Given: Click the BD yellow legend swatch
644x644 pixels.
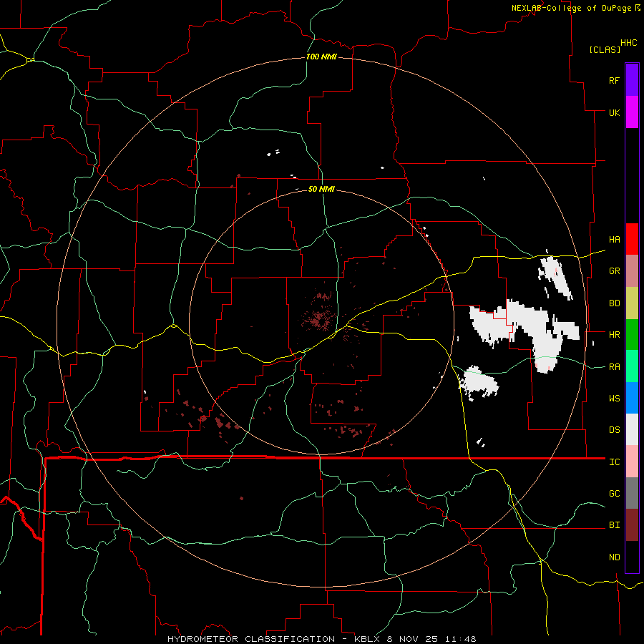Looking at the screenshot, I should pyautogui.click(x=632, y=303).
